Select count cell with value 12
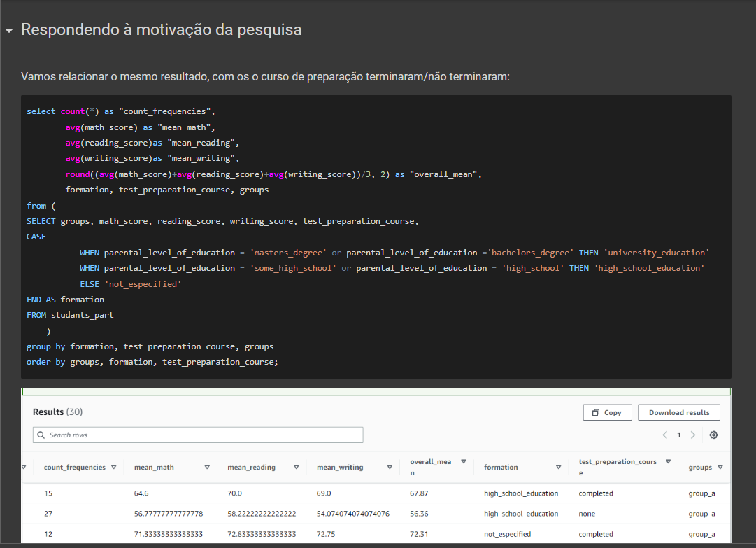This screenshot has height=548, width=756. pyautogui.click(x=48, y=534)
